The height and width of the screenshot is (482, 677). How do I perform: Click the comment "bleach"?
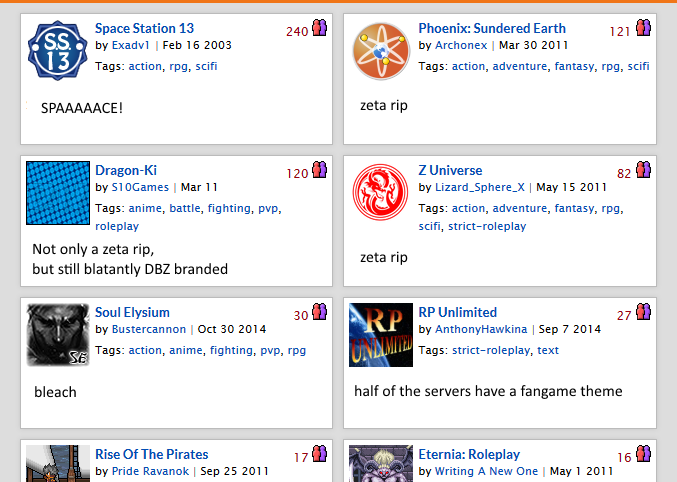tap(55, 392)
